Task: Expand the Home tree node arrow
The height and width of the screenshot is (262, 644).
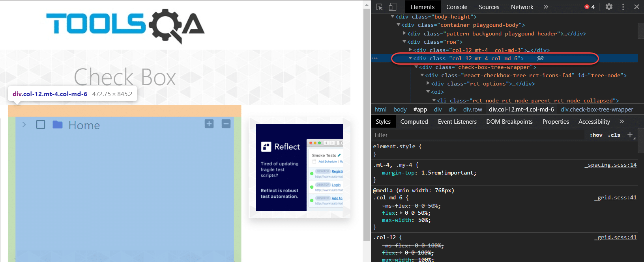Action: [24, 124]
